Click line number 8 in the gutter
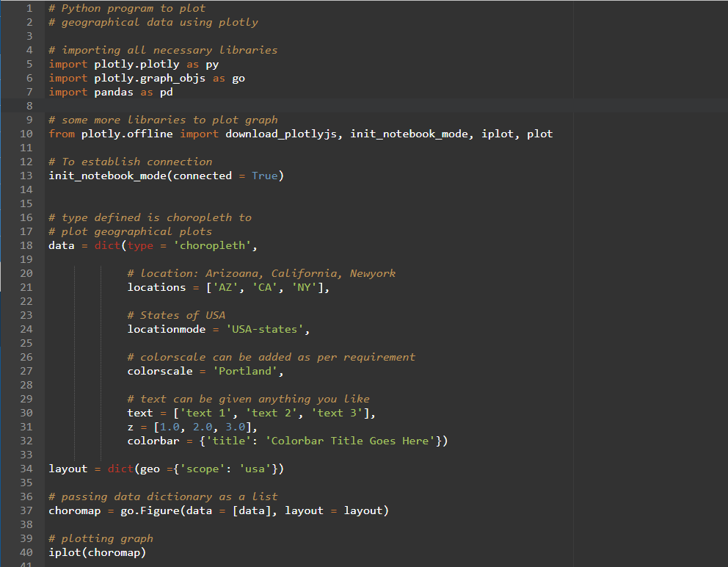The width and height of the screenshot is (728, 567). tap(29, 106)
